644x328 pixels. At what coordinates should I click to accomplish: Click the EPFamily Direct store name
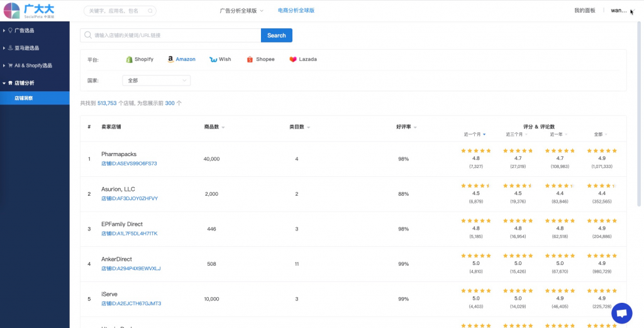pos(122,224)
